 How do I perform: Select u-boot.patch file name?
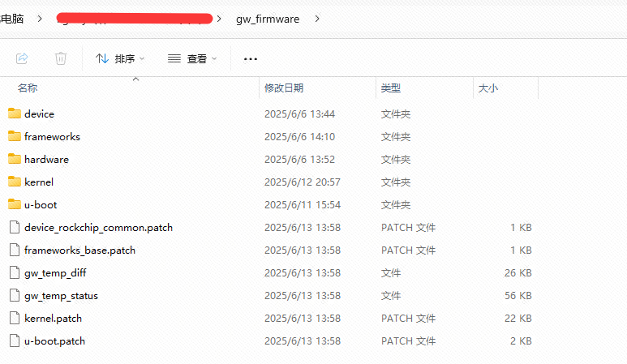tap(55, 341)
